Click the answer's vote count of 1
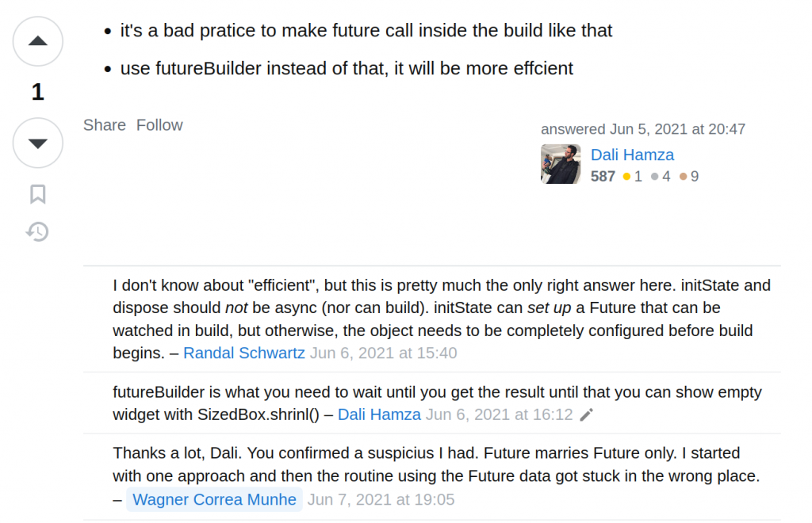812x523 pixels. pos(37,93)
